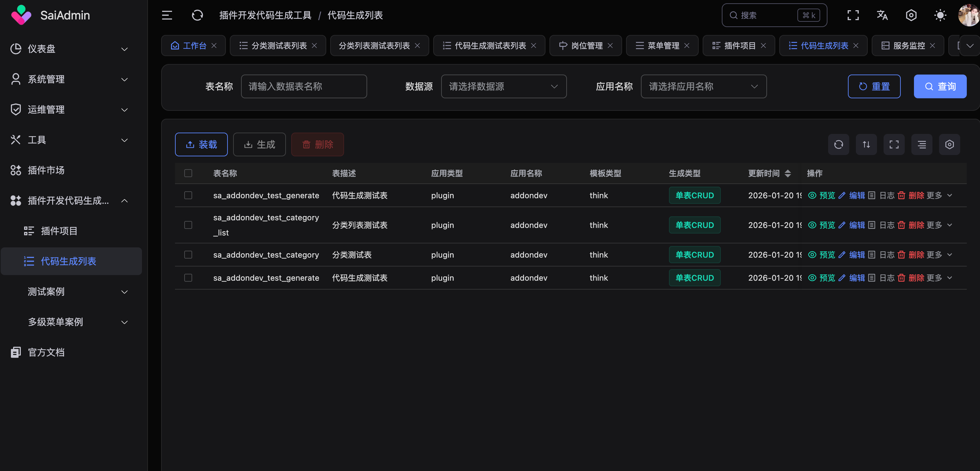Image resolution: width=980 pixels, height=471 pixels.
Task: Click the 查询 search button
Action: 940,87
